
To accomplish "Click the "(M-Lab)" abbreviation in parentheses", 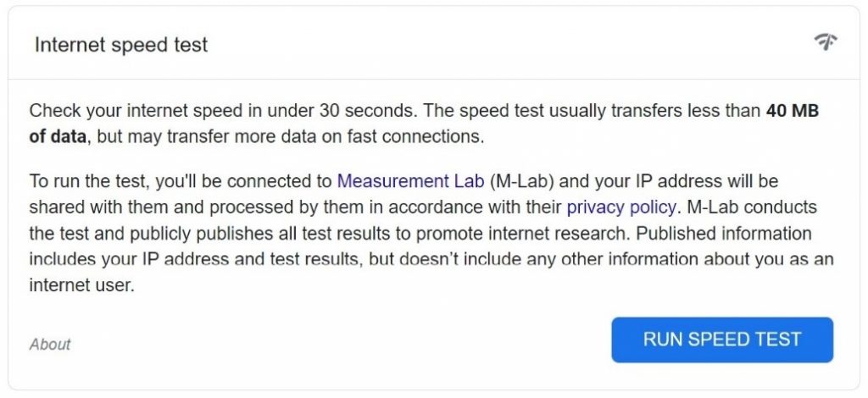I will point(521,181).
